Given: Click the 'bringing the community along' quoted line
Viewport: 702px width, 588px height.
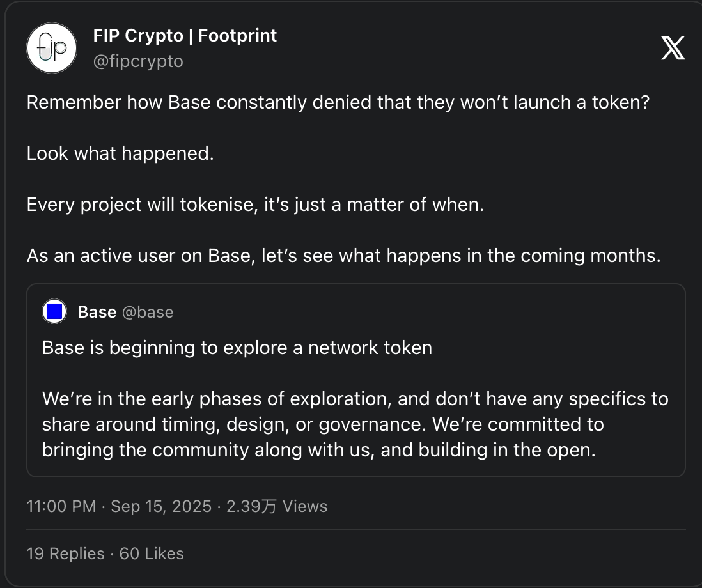Looking at the screenshot, I should (318, 450).
